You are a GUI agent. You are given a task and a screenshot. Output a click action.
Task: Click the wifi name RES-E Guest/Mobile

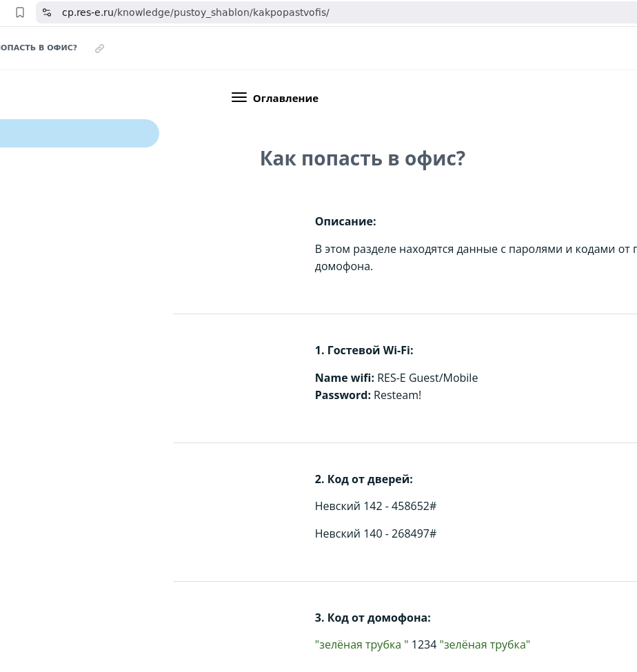coord(427,378)
